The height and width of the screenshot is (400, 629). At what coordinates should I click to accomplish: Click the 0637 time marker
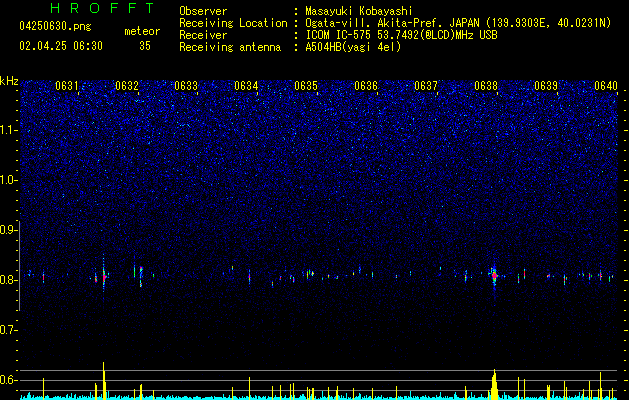click(426, 86)
